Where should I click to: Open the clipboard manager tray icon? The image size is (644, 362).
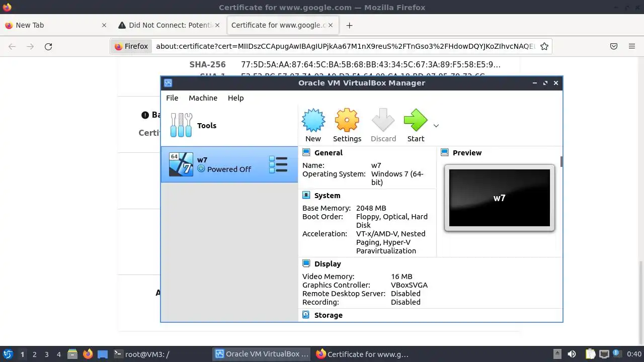click(x=590, y=354)
